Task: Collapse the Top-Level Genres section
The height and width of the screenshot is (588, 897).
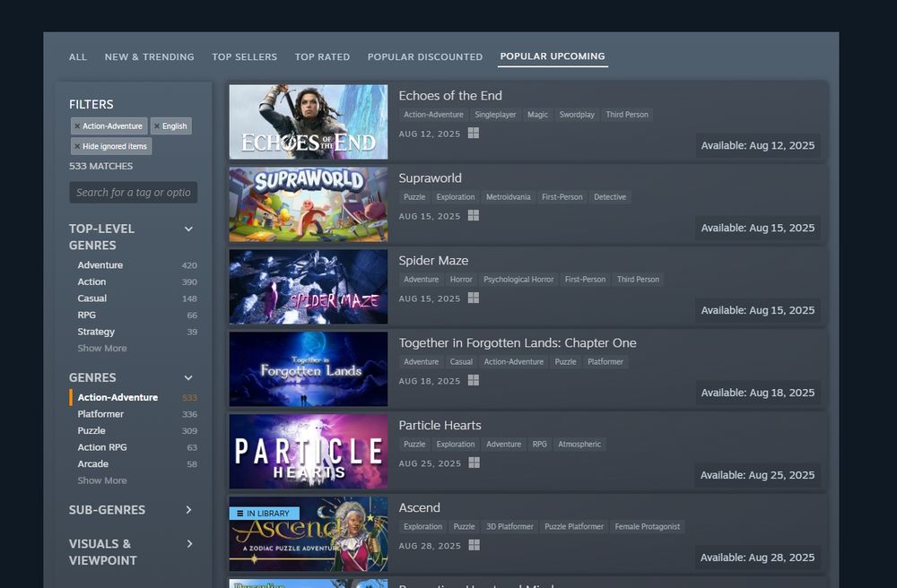Action: (x=188, y=229)
